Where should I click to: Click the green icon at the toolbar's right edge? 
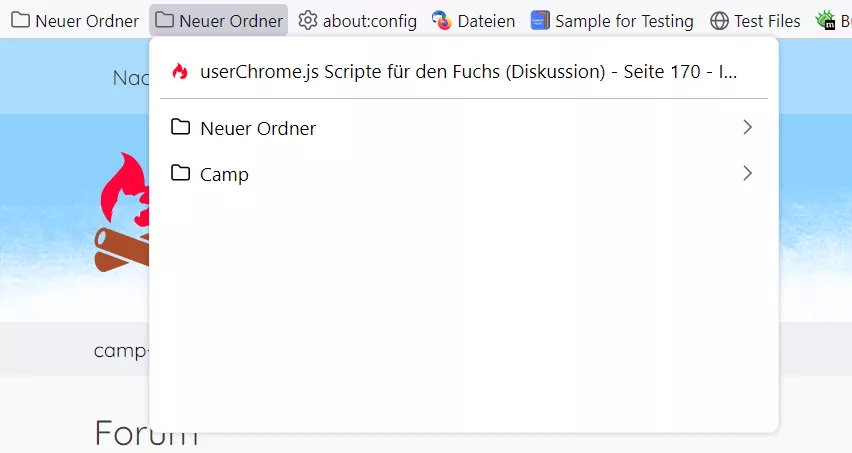(825, 20)
